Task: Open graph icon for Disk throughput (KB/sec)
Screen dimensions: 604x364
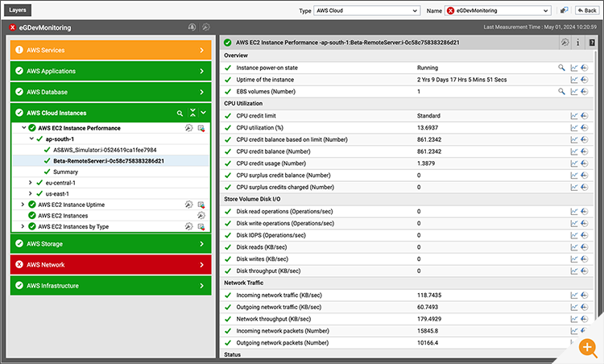Action: click(x=574, y=271)
